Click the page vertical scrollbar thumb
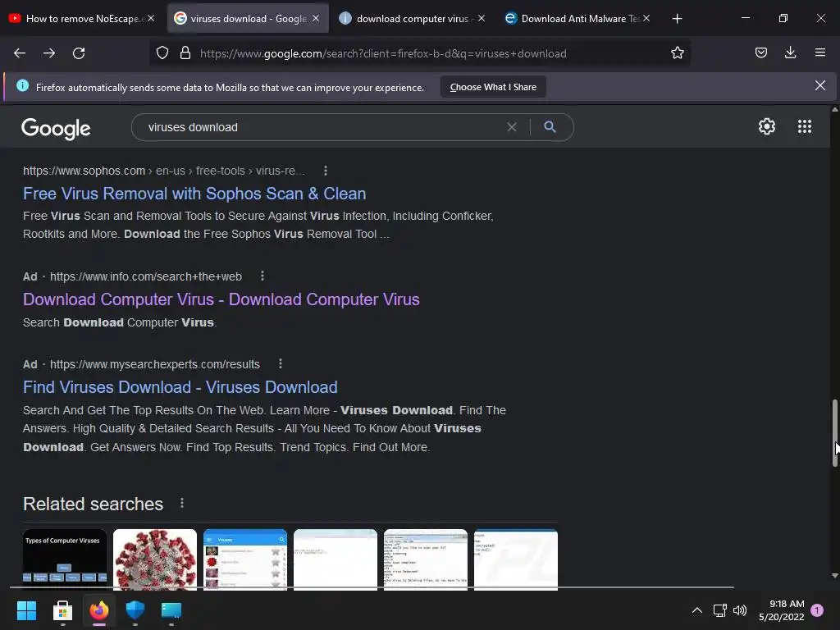The width and height of the screenshot is (840, 630). tap(834, 433)
